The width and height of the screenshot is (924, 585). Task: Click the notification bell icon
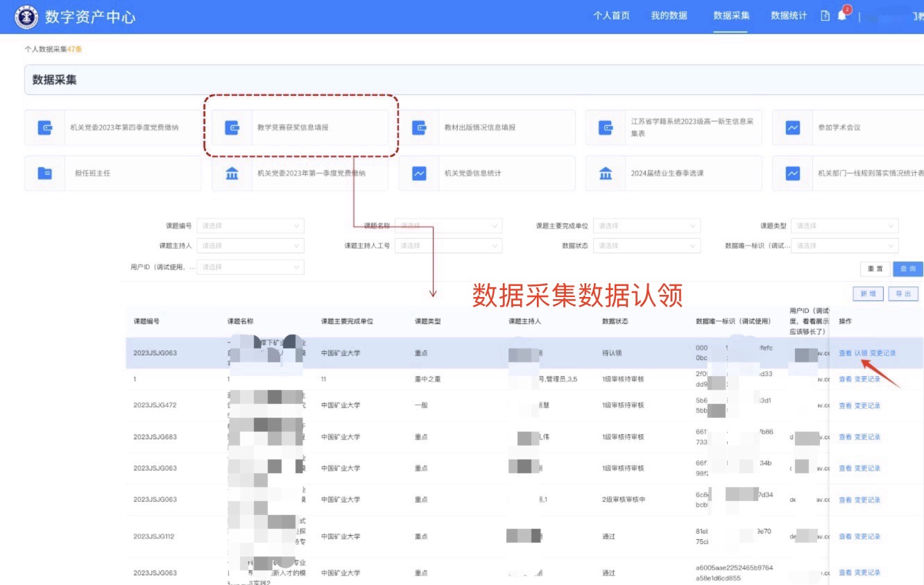pyautogui.click(x=842, y=16)
